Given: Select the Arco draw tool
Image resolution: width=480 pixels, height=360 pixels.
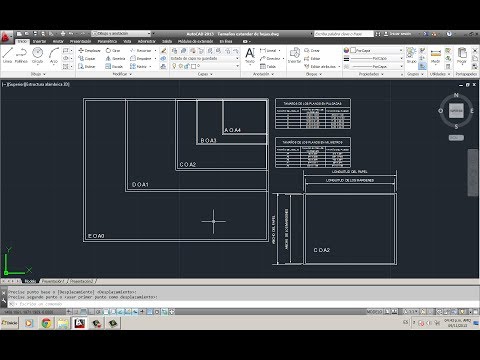Looking at the screenshot, I should [x=54, y=55].
